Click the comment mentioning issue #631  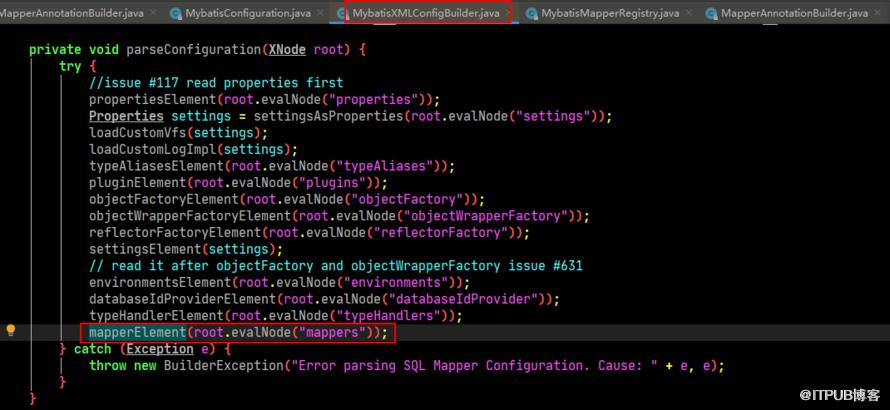click(335, 266)
